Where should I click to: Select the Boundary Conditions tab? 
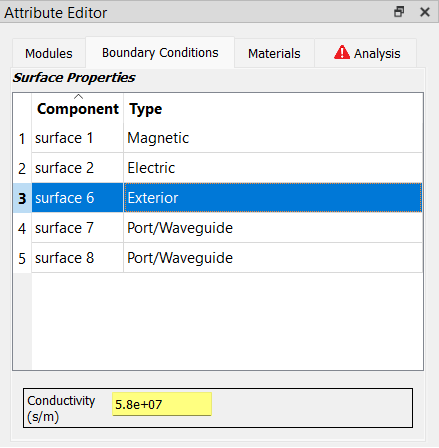[160, 53]
